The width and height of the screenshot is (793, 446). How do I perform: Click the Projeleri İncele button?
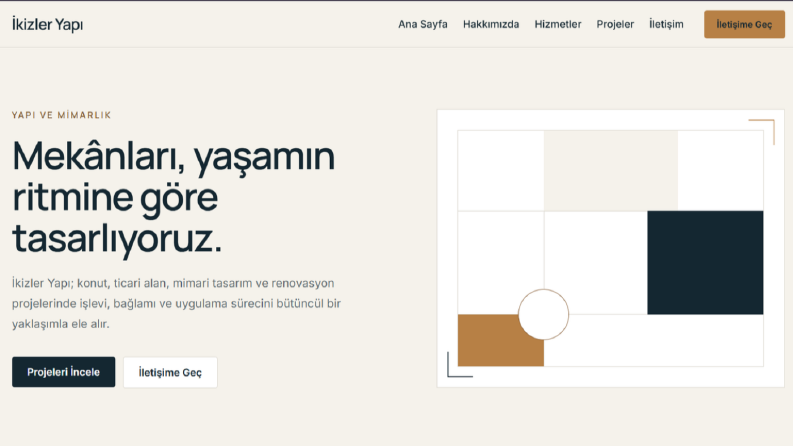[x=64, y=372]
